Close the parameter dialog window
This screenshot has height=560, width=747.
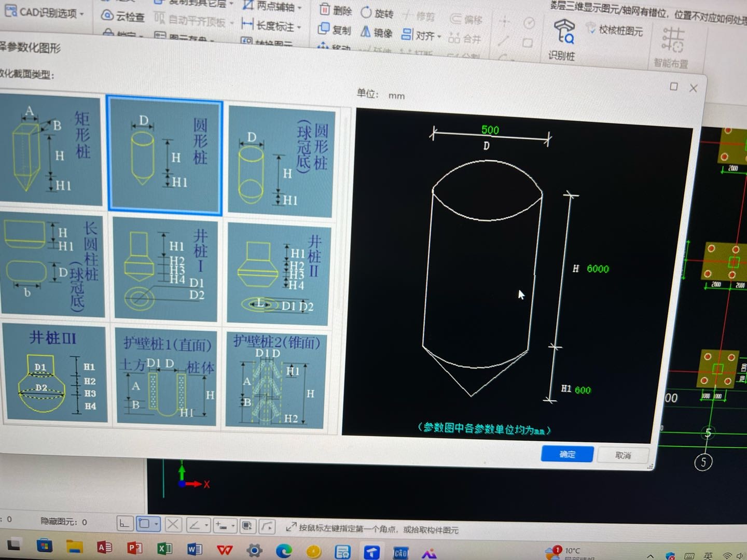coord(694,88)
